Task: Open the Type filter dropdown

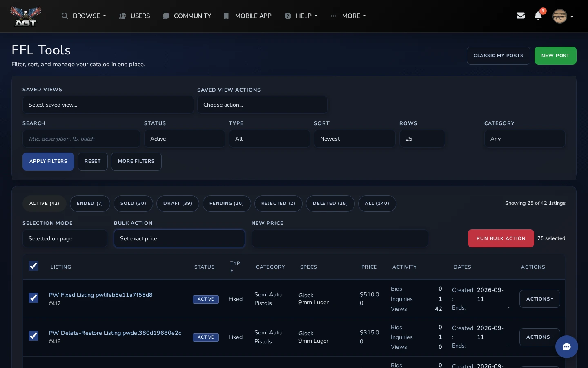Action: (269, 139)
